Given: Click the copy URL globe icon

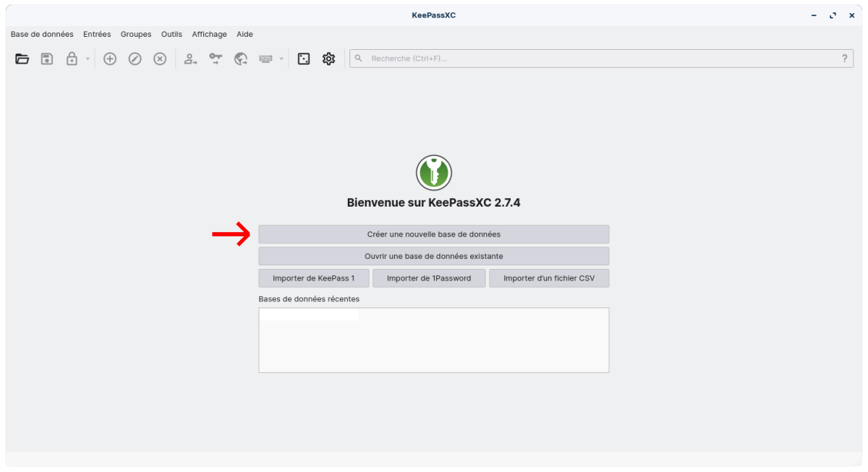Looking at the screenshot, I should [241, 59].
